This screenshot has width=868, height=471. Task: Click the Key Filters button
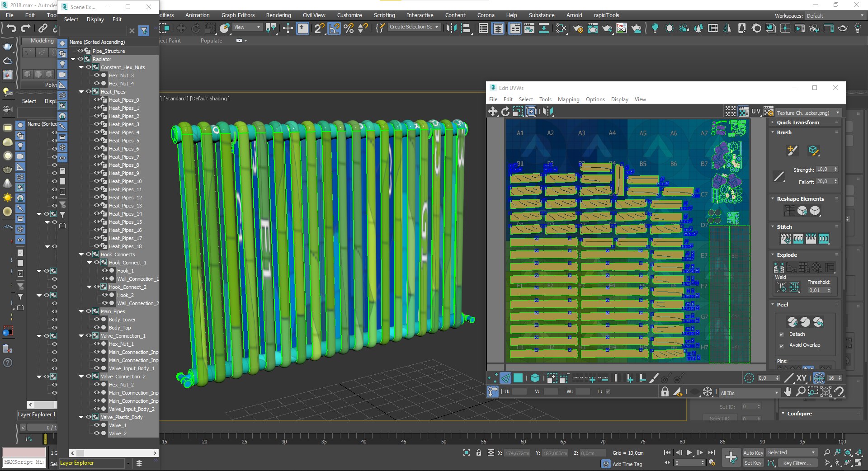click(x=797, y=463)
